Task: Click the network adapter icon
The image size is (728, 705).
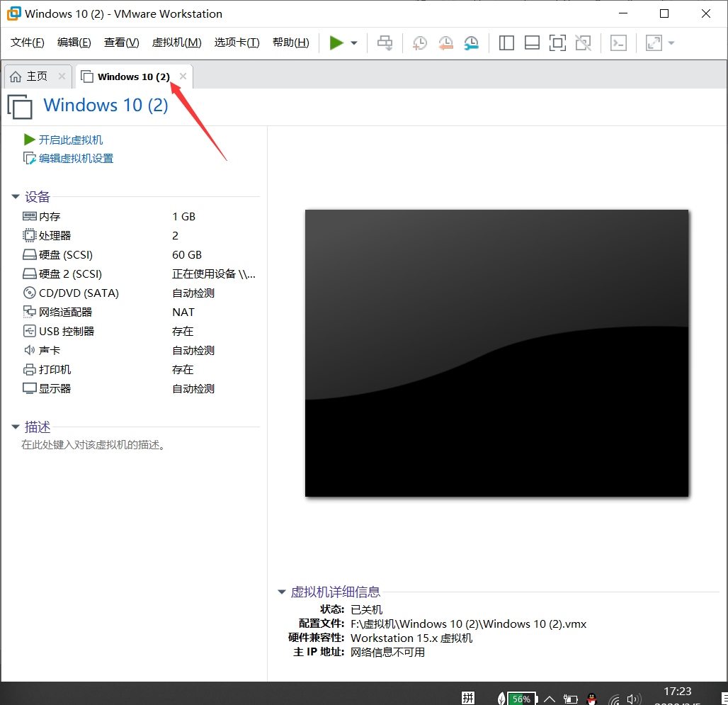Action: point(29,312)
